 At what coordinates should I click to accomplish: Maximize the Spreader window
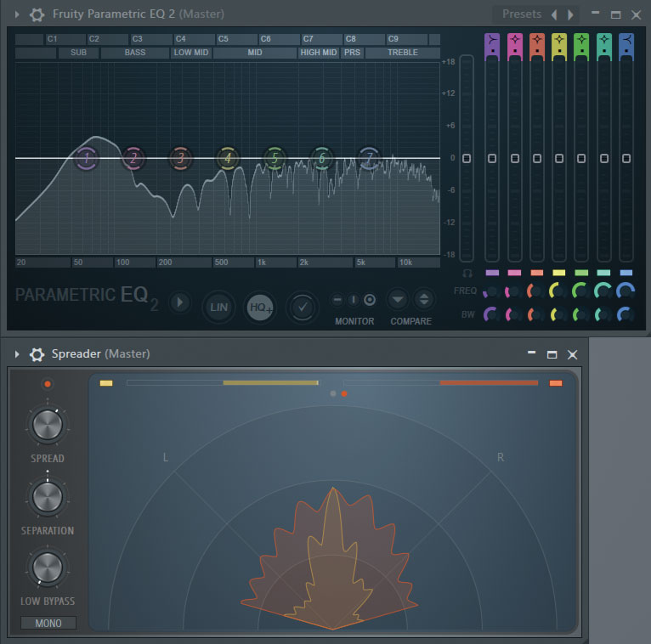tap(552, 354)
